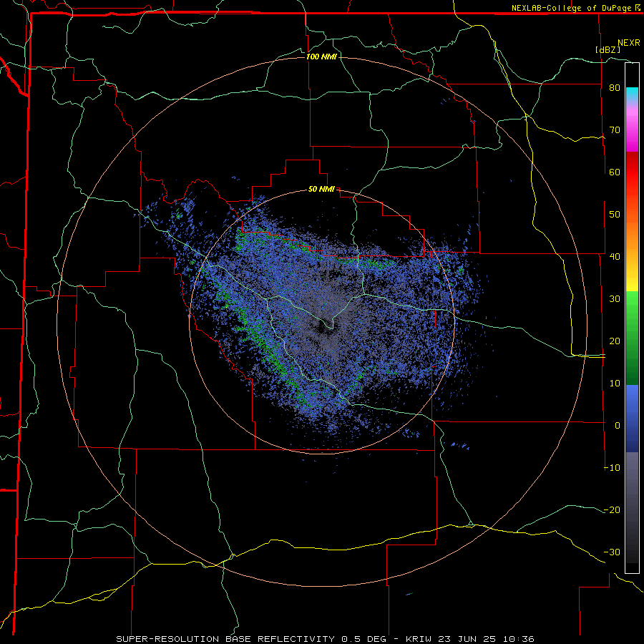Click the -20 value on the dBZ scale

(612, 510)
